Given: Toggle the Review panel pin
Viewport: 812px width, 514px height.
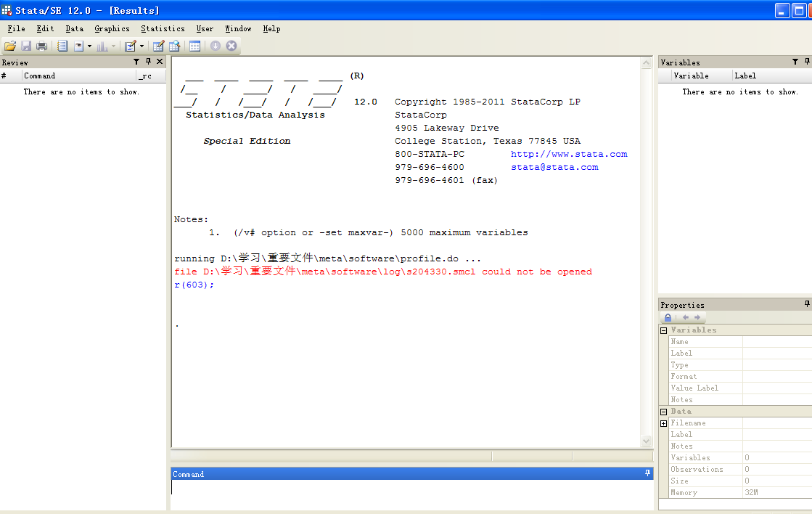Looking at the screenshot, I should (148, 62).
